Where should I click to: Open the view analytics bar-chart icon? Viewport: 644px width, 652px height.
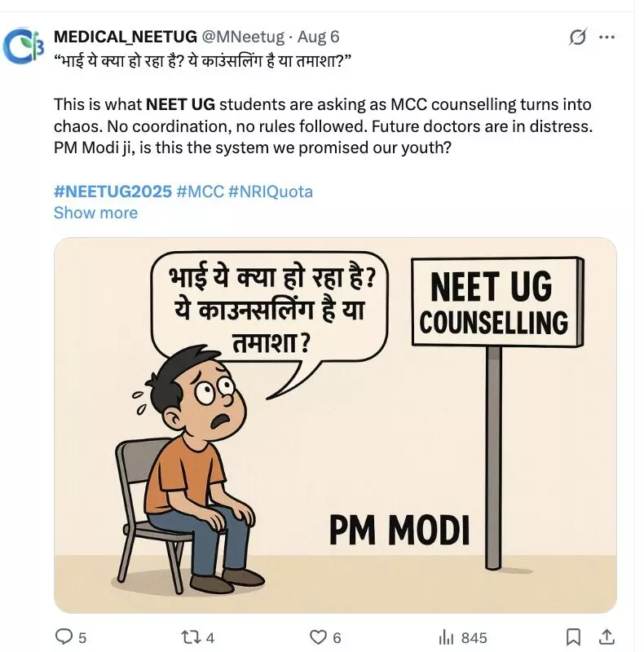coord(446,637)
